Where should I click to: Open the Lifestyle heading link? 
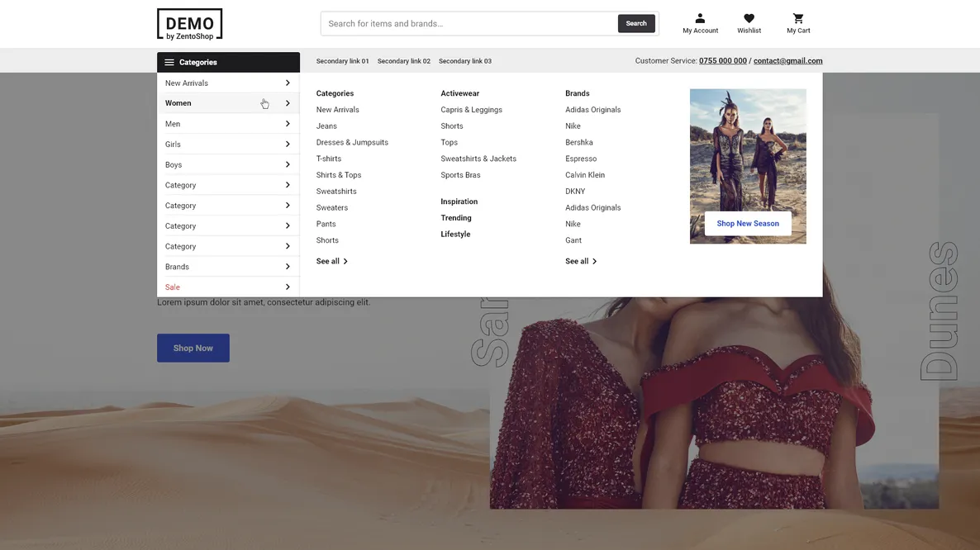[455, 234]
